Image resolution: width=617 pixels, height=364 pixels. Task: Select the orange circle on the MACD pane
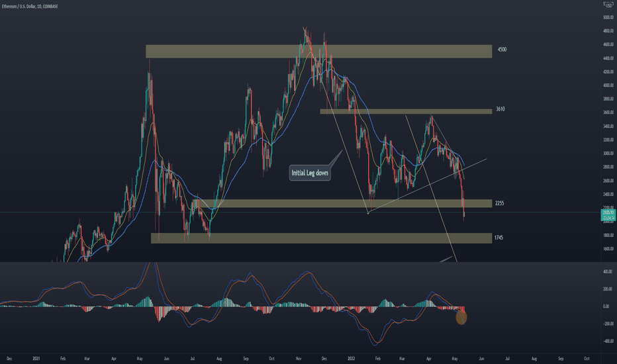tap(461, 317)
